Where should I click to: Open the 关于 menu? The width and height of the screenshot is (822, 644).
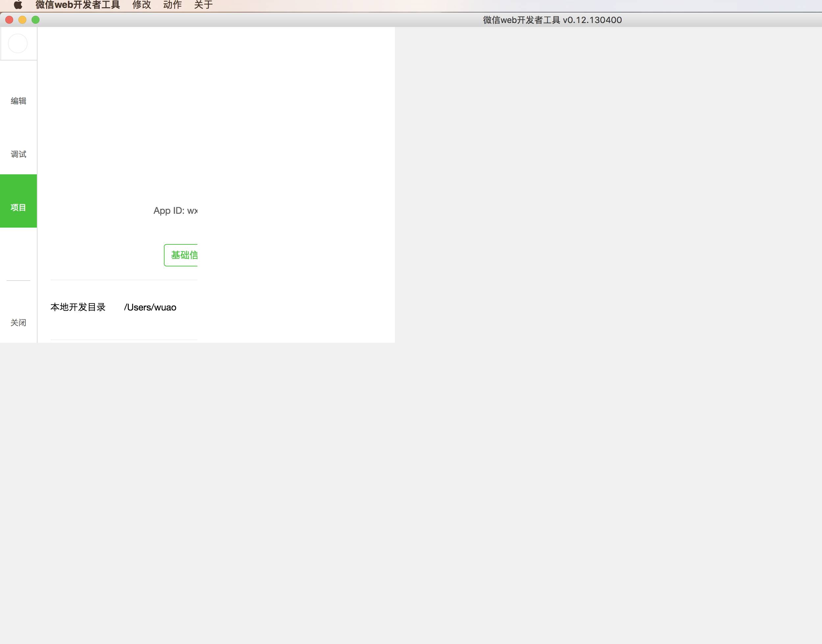(203, 5)
